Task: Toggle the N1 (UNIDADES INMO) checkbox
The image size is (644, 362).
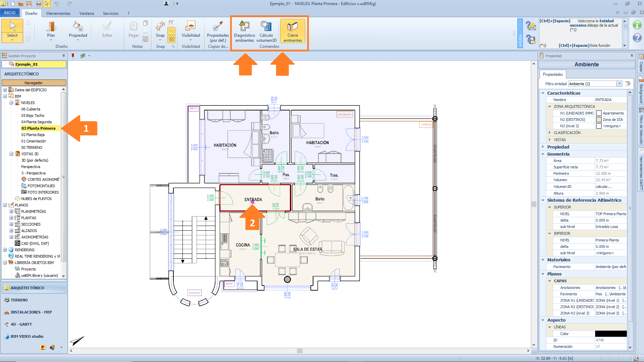Action: [x=599, y=113]
